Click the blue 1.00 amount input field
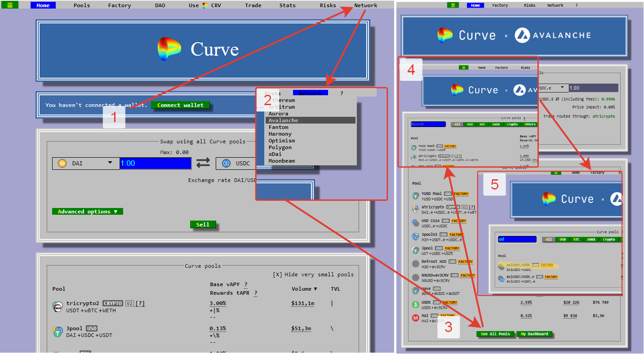The height and width of the screenshot is (354, 644). pos(155,164)
